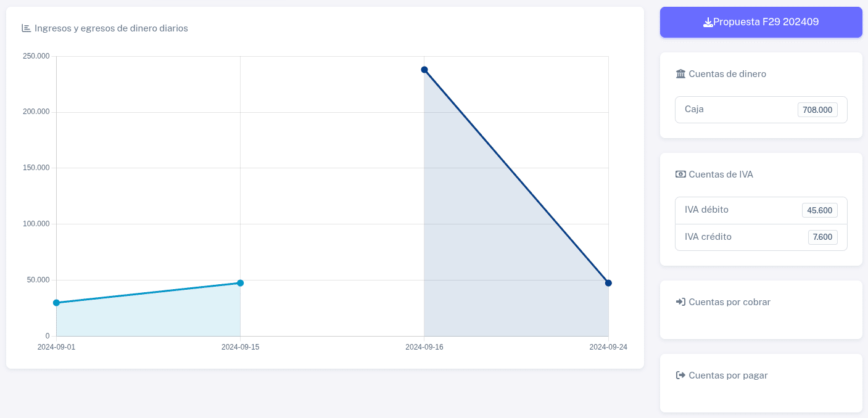868x418 pixels.
Task: Click the Caja account row
Action: coord(761,109)
